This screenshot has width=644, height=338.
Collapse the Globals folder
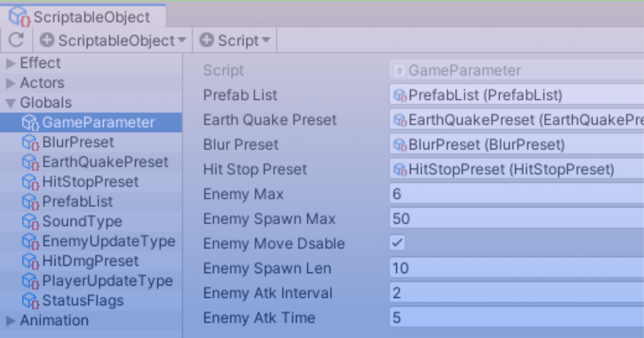(10, 103)
